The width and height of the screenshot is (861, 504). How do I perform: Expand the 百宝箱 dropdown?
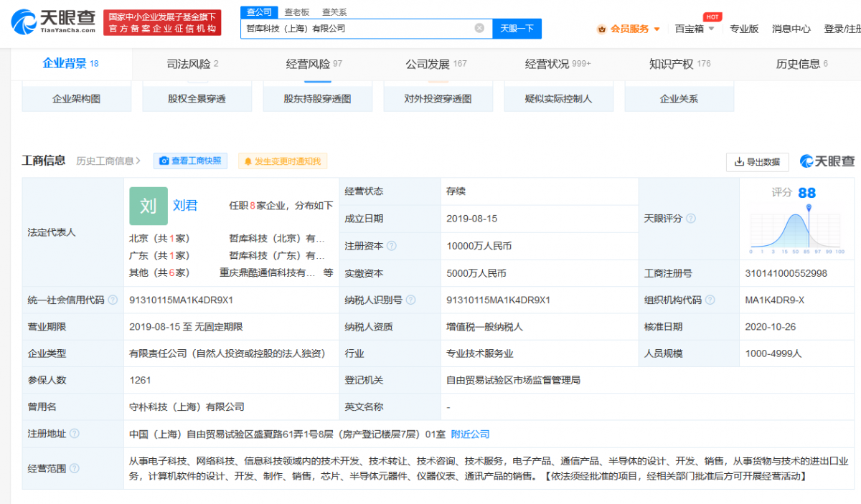[711, 29]
